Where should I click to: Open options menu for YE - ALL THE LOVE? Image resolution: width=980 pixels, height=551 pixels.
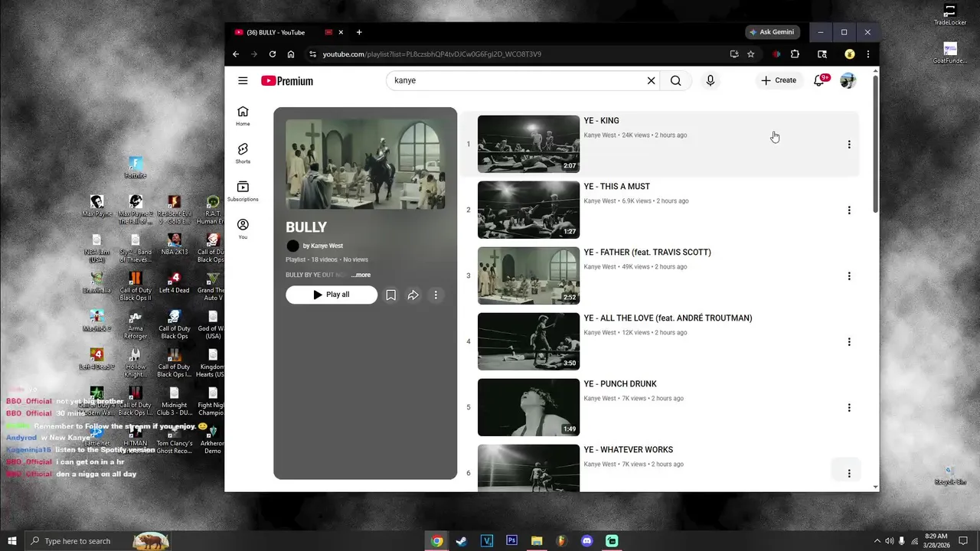tap(848, 341)
